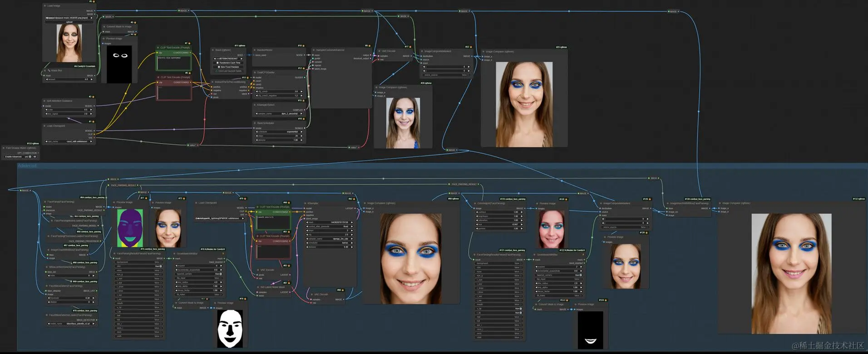Collapse the ColorAdjust(FaceParsing) node dot

[474, 204]
